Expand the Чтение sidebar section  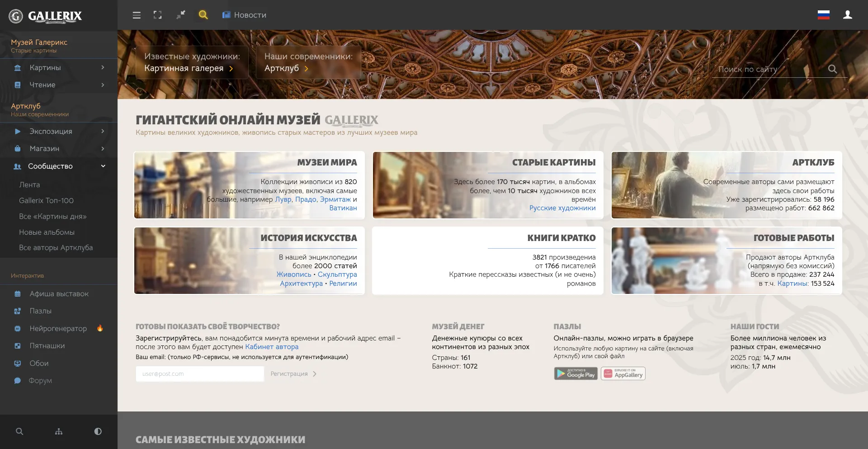coord(59,85)
